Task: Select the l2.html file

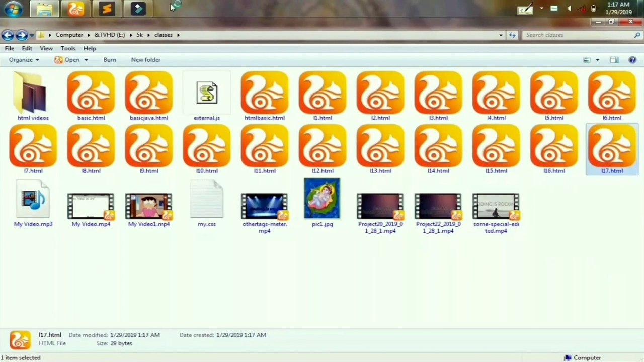Action: (x=380, y=97)
